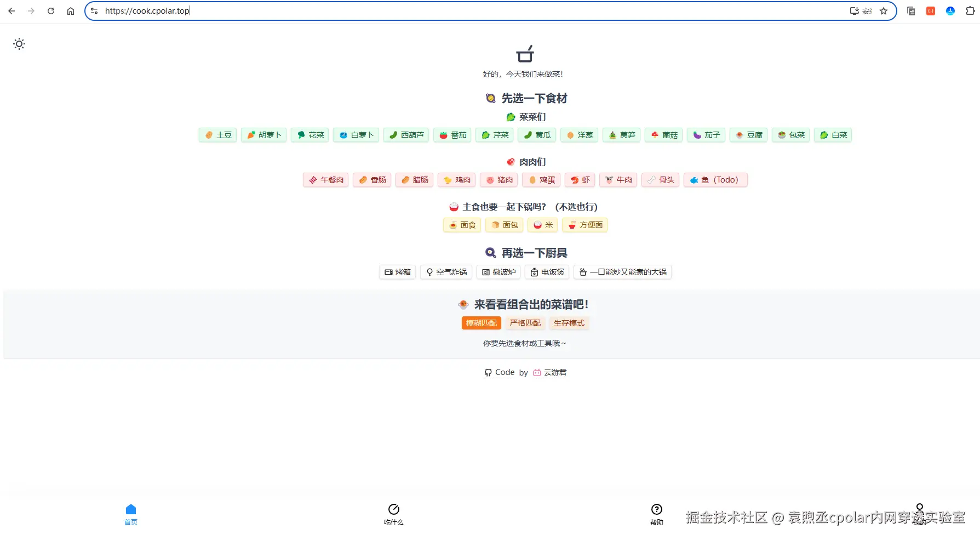The image size is (980, 540).
Task: Switch to 严格匹配 matching mode
Action: [525, 323]
